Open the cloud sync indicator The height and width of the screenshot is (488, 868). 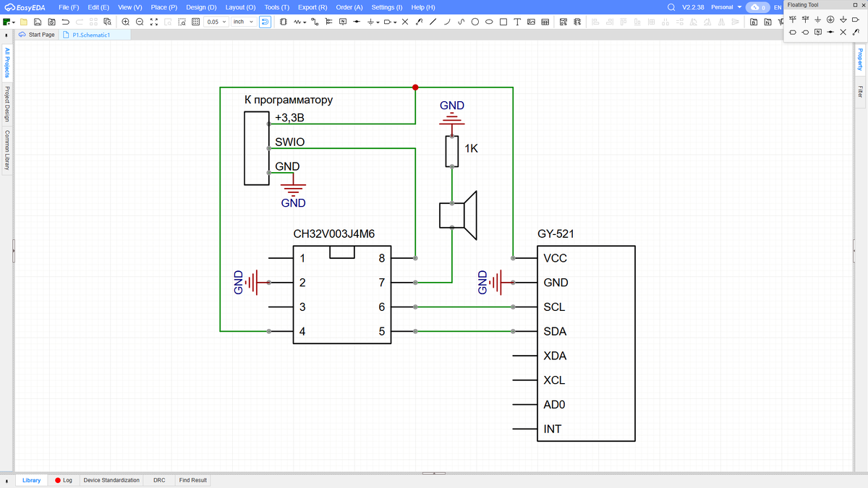coord(758,7)
